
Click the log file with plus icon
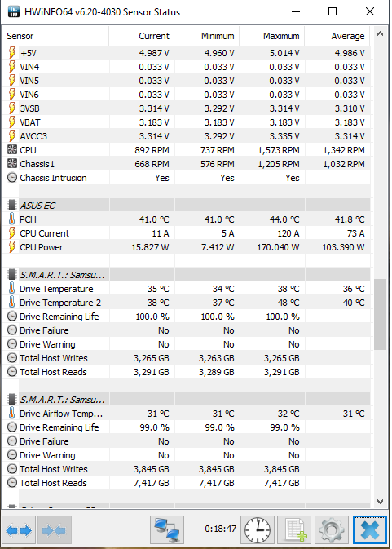coord(294,530)
